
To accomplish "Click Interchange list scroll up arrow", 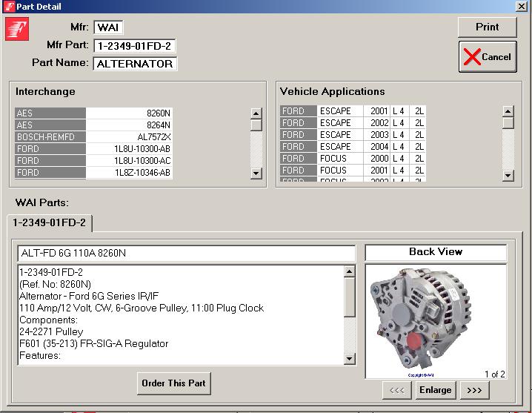I will (256, 113).
